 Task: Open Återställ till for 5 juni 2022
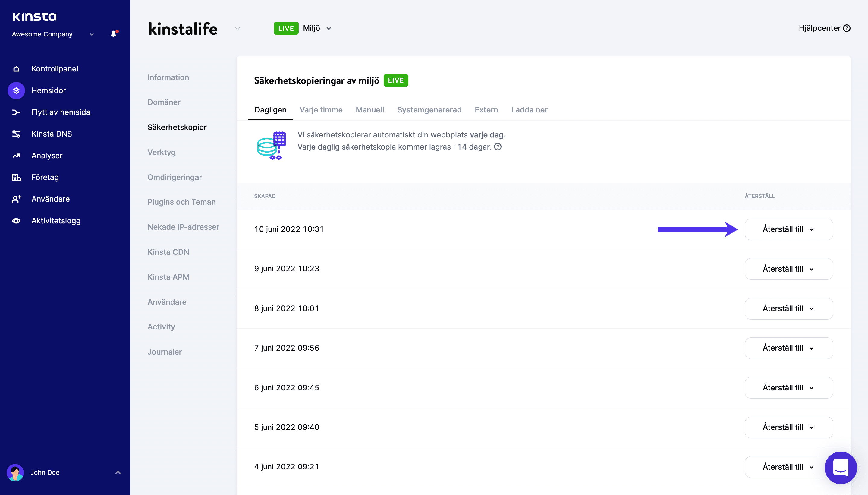(x=788, y=427)
